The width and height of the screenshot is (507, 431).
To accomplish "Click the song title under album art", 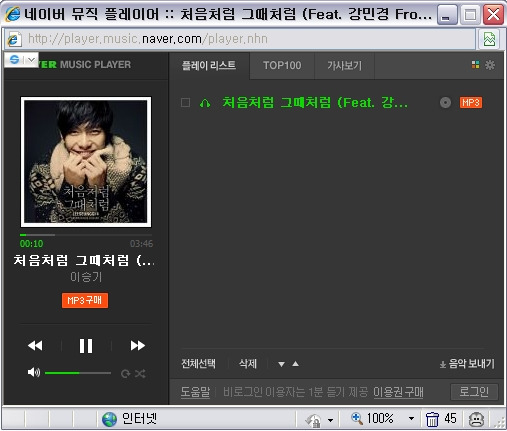I will click(84, 260).
